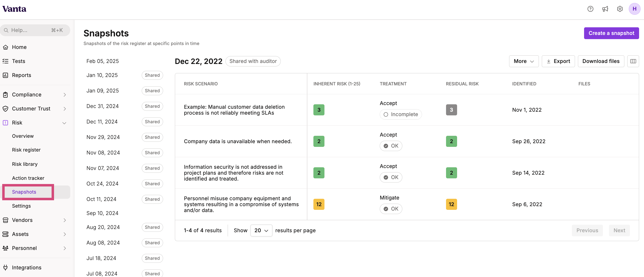The image size is (644, 277).
Task: Click the Previous page button
Action: pos(587,231)
